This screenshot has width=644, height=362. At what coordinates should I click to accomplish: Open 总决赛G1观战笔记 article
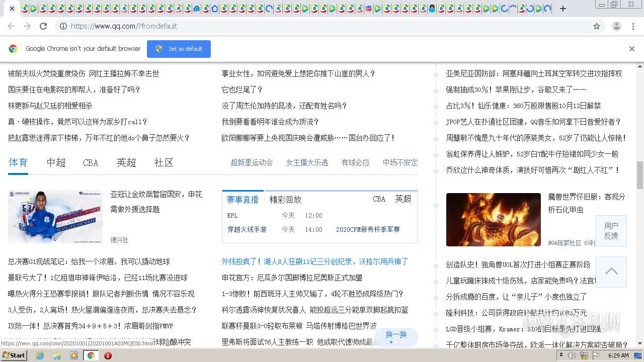click(89, 262)
